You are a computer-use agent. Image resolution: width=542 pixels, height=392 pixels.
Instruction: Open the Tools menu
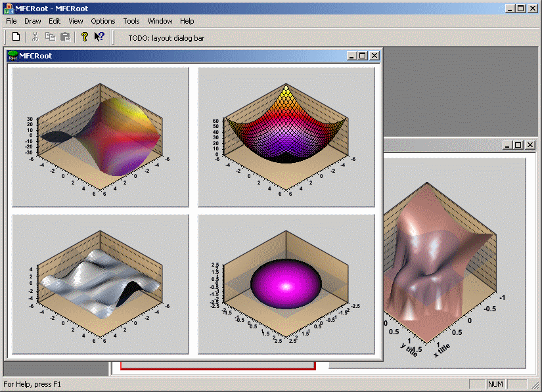(131, 21)
